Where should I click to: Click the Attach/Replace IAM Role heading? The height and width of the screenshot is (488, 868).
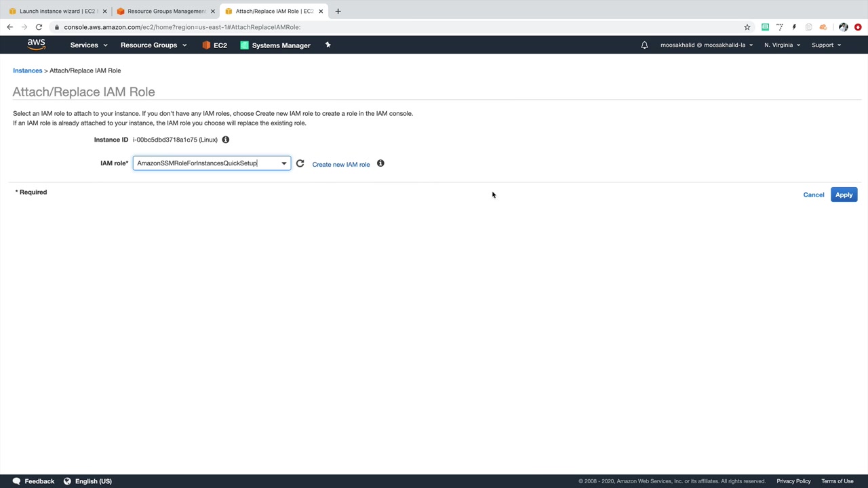83,91
